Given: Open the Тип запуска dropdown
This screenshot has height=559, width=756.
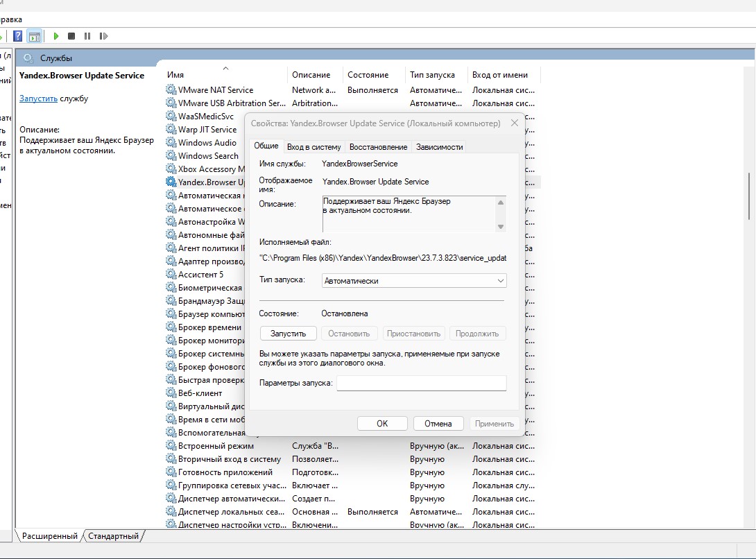Looking at the screenshot, I should coord(414,281).
